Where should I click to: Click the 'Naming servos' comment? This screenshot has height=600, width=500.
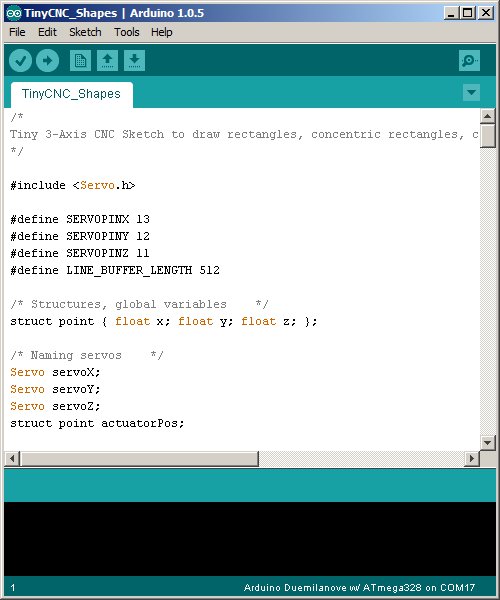click(87, 355)
